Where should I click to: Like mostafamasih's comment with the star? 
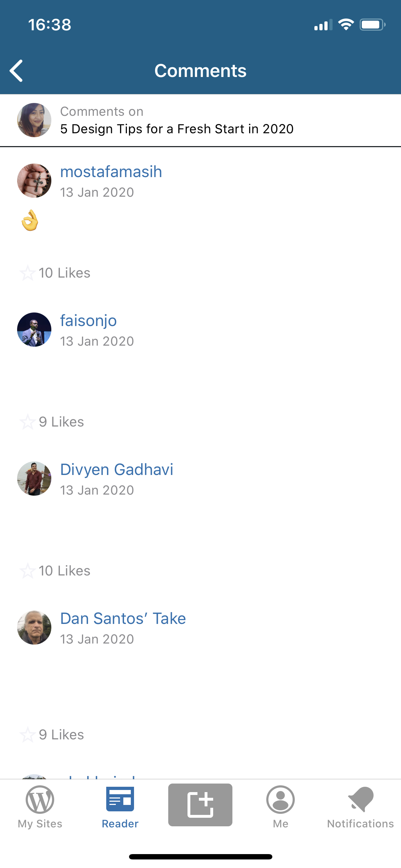[27, 273]
